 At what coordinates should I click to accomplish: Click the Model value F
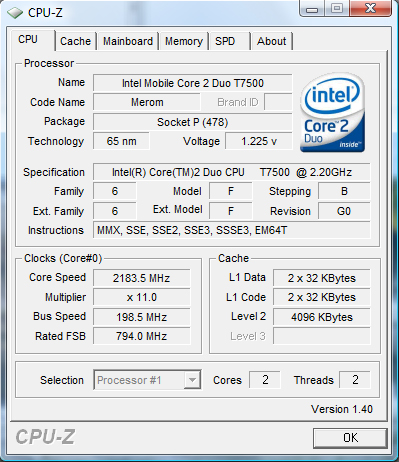pyautogui.click(x=231, y=191)
